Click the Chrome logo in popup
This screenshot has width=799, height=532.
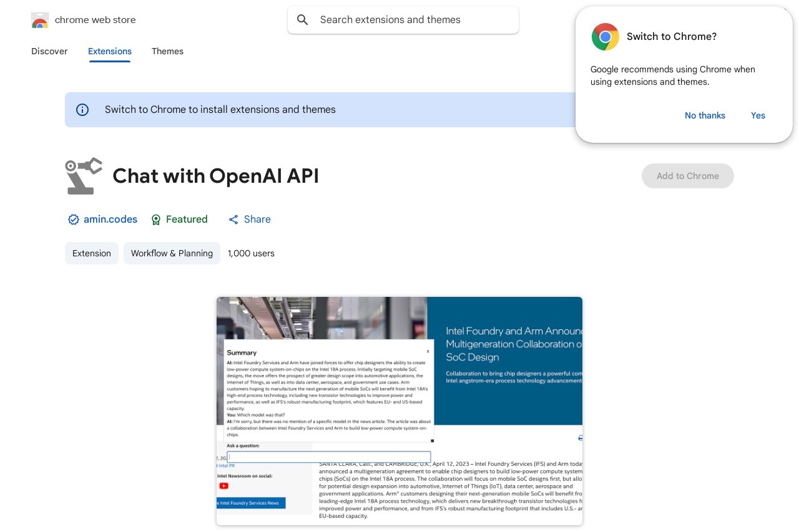click(x=605, y=37)
